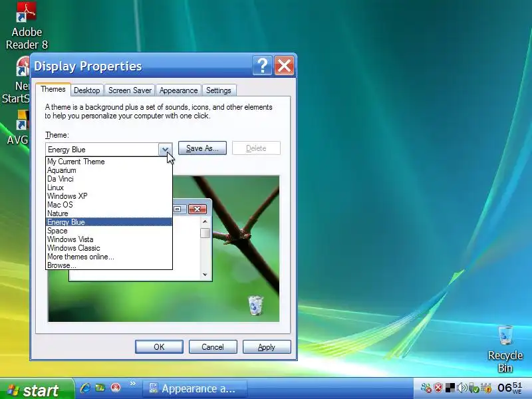
Task: Choose Da Vinci theme
Action: (x=109, y=179)
